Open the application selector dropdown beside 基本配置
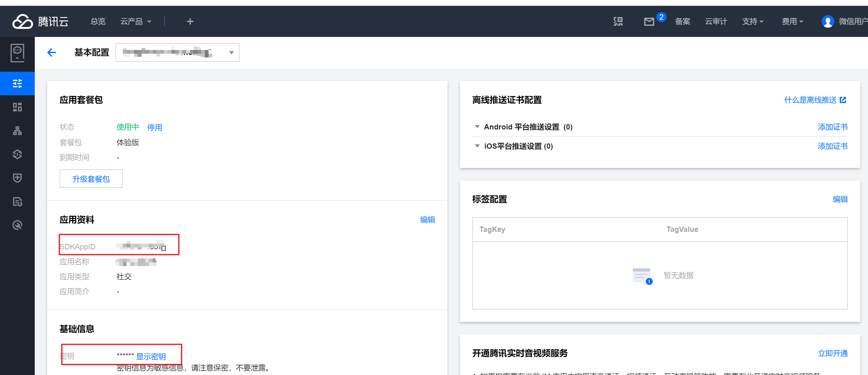 pos(231,52)
